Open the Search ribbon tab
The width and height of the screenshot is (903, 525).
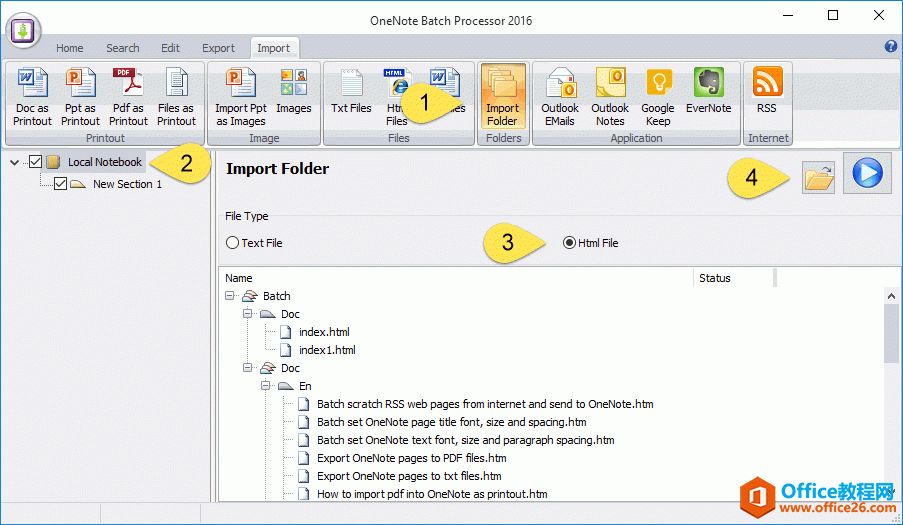tap(123, 48)
